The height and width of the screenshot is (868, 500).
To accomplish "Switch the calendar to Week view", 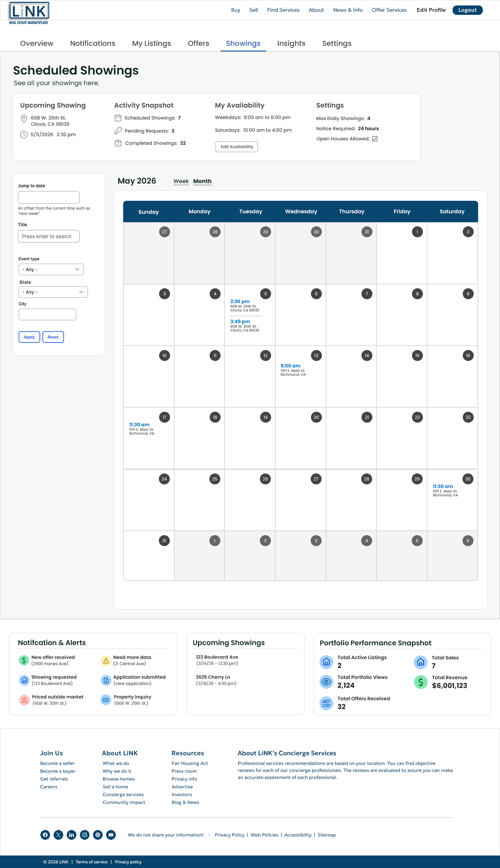I will 181,181.
